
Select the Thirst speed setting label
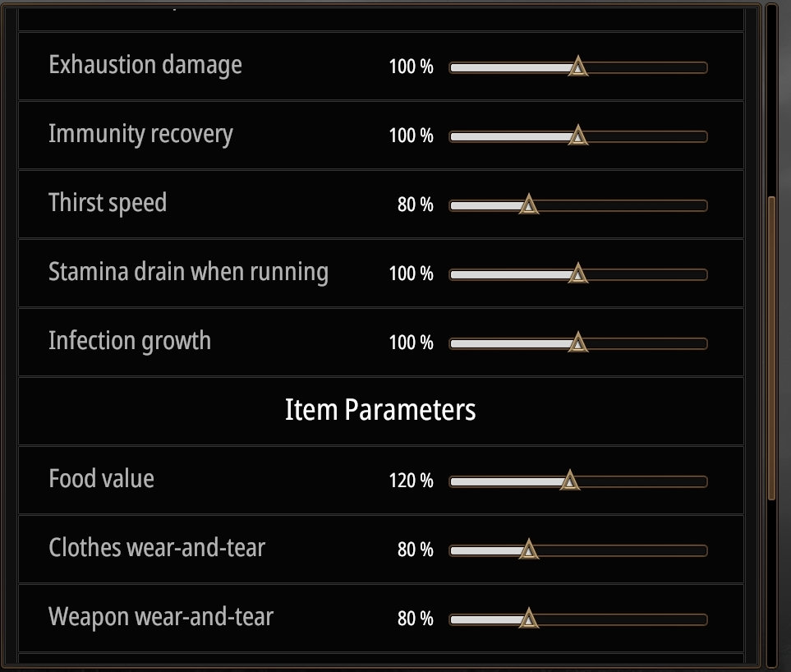[108, 203]
